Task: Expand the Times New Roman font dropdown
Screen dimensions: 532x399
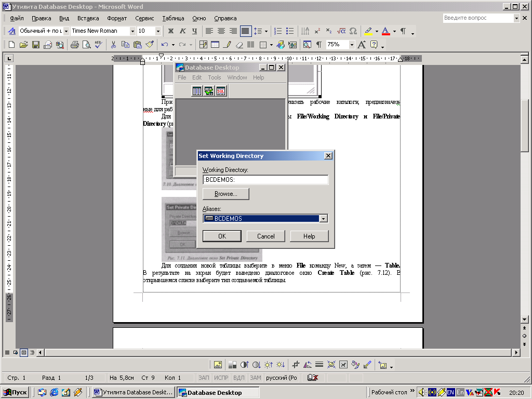Action: coord(132,31)
